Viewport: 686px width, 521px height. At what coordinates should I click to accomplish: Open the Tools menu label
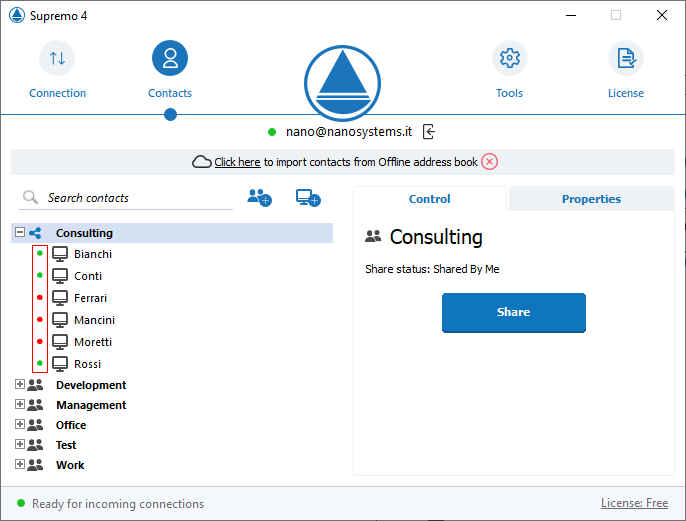509,93
